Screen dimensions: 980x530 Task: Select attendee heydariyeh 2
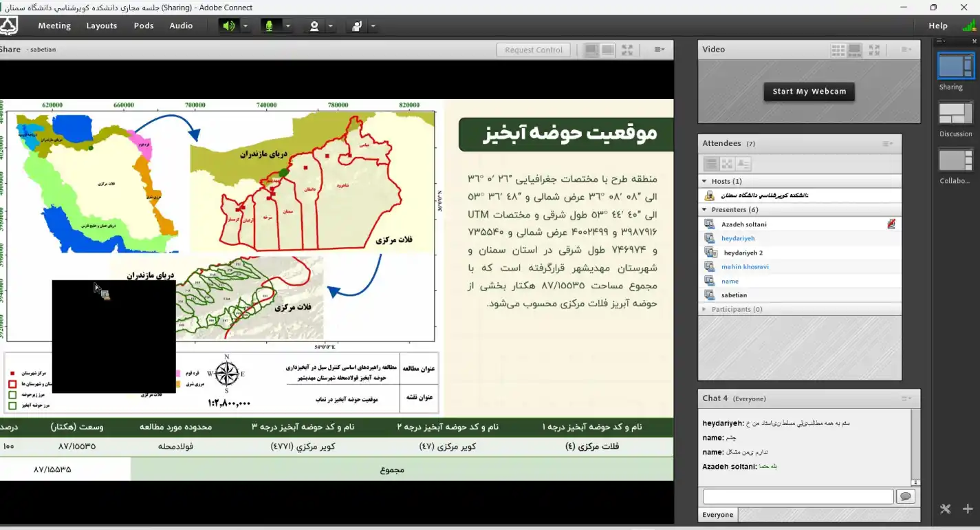click(800, 253)
